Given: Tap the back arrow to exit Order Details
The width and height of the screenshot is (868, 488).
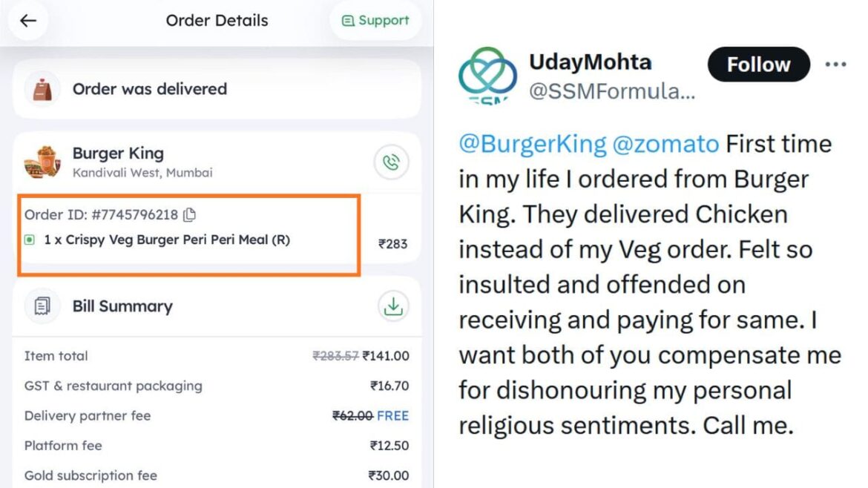Looking at the screenshot, I should pos(27,21).
